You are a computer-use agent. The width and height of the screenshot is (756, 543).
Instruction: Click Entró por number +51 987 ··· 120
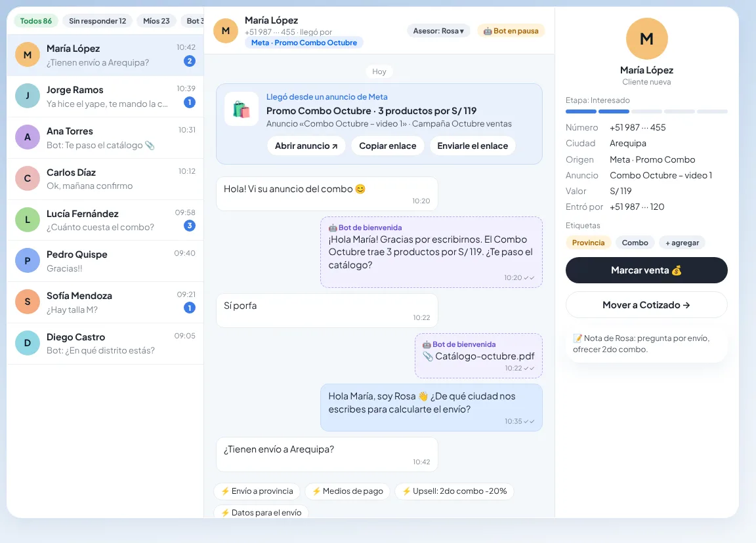click(637, 207)
